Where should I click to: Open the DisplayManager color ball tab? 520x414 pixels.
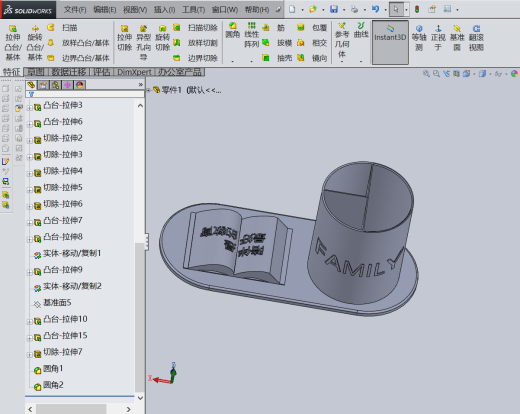pos(80,85)
